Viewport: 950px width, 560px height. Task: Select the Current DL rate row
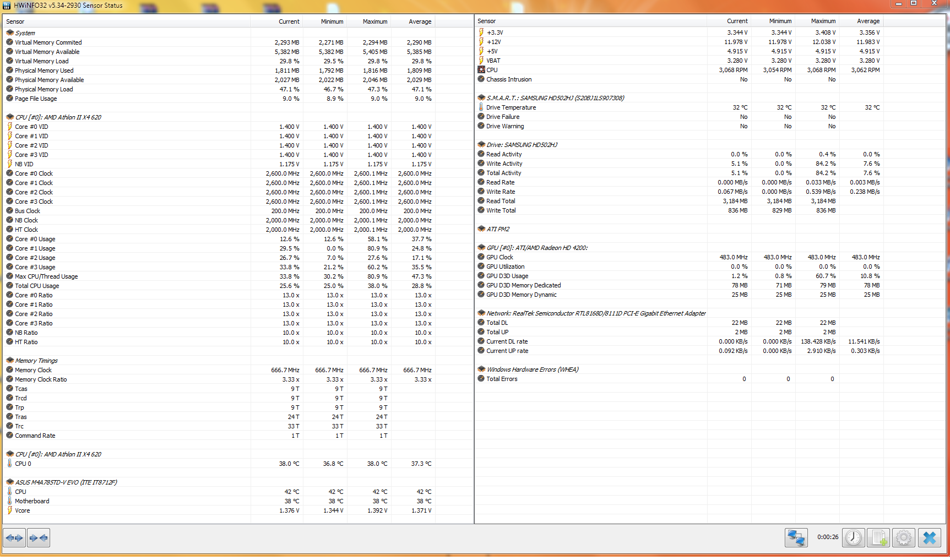tap(710, 341)
